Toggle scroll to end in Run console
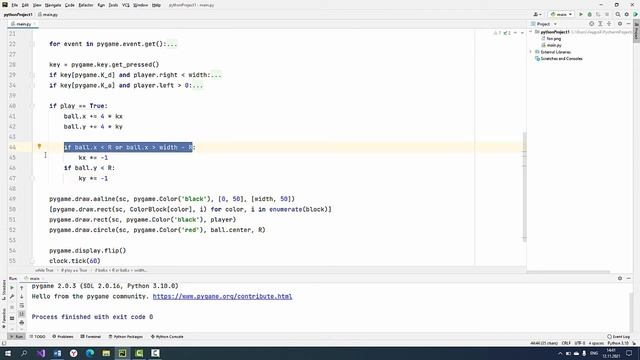 pos(22,314)
